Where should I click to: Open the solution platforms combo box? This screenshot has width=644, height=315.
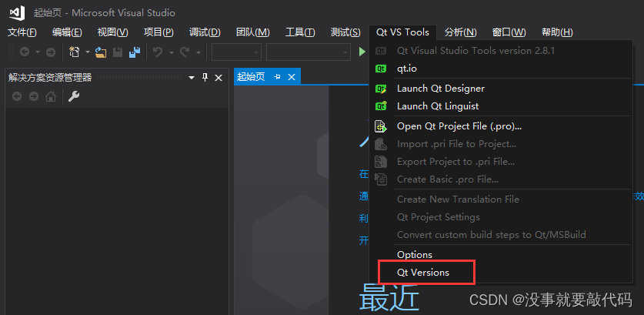[308, 52]
